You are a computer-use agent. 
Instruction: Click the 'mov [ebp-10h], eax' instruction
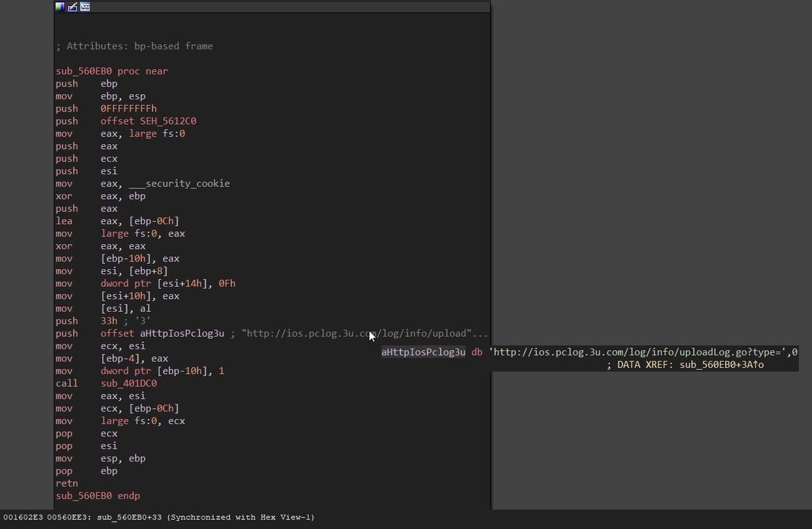click(118, 258)
